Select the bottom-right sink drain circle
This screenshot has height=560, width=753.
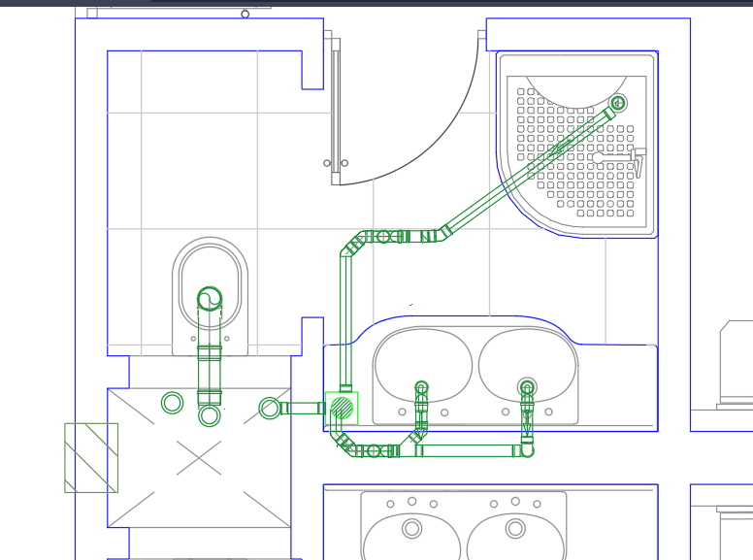(515, 528)
